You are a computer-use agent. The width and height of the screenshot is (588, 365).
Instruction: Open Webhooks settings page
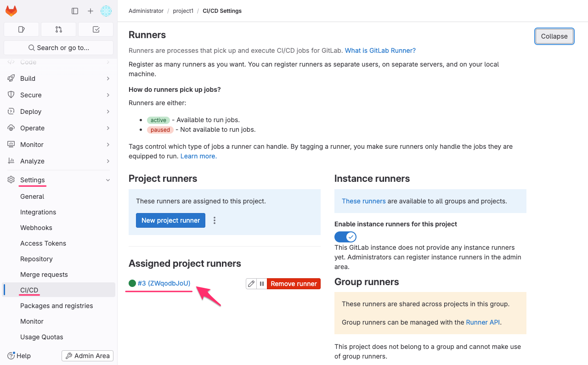(x=58, y=228)
